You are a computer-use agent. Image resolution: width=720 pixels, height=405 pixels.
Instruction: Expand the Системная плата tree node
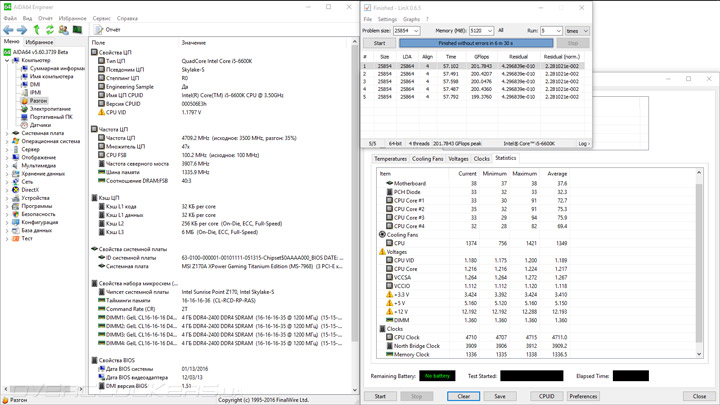[6, 133]
